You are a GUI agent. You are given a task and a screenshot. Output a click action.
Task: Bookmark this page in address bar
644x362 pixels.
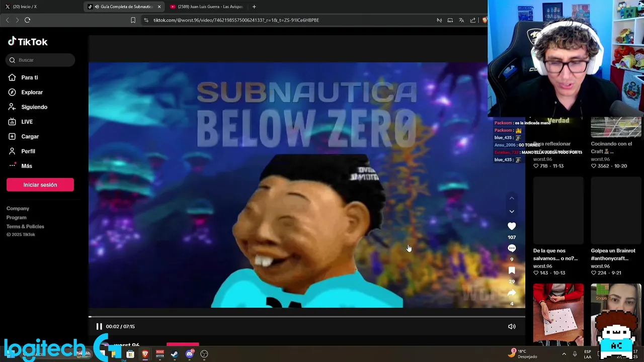(x=133, y=20)
